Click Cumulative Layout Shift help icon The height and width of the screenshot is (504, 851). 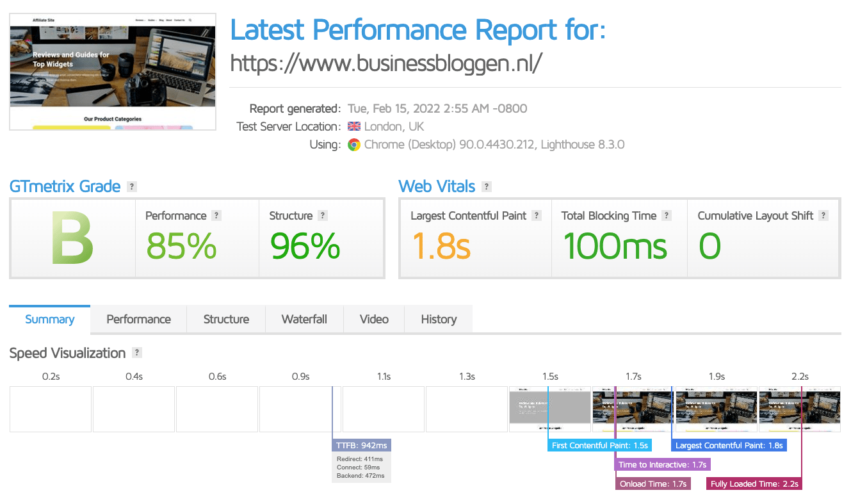(823, 216)
